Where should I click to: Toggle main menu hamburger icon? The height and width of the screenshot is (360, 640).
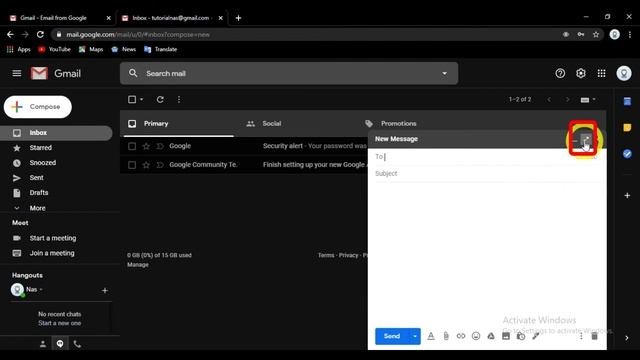point(17,73)
